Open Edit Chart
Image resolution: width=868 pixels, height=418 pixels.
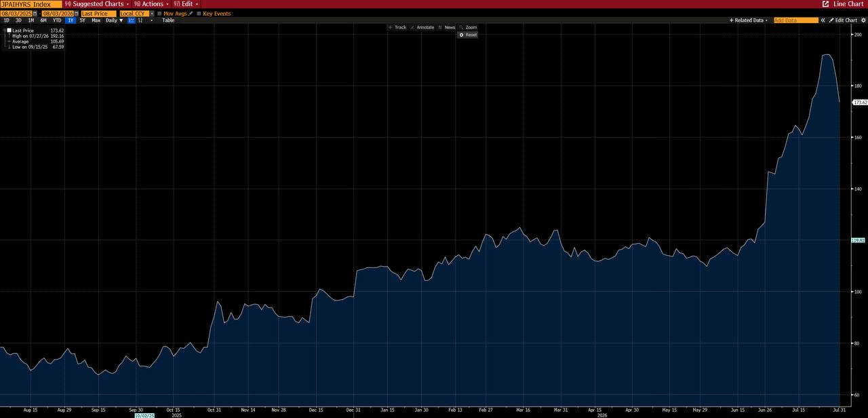point(843,20)
